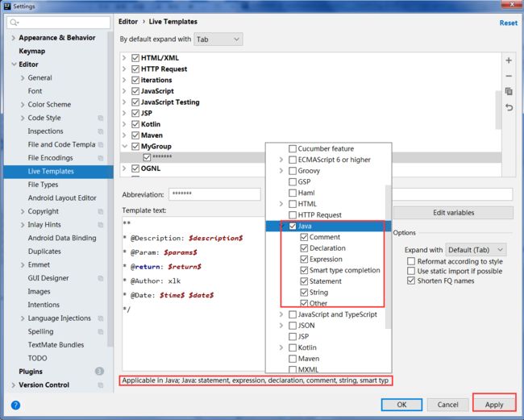Enable Reformat according to style
Screen dimensions: 524x420
[411, 261]
